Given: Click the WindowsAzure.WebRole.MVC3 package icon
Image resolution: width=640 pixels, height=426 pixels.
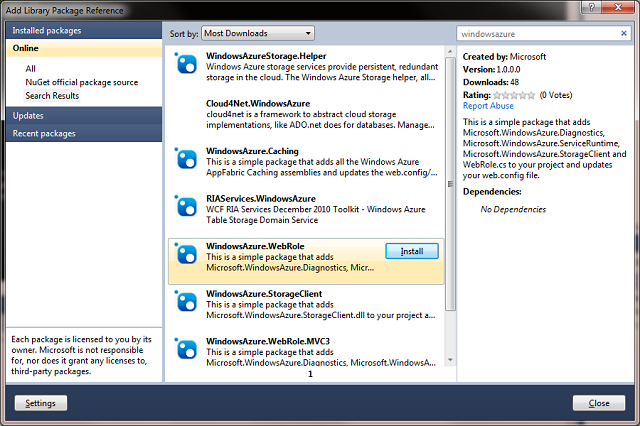Looking at the screenshot, I should coord(186,348).
